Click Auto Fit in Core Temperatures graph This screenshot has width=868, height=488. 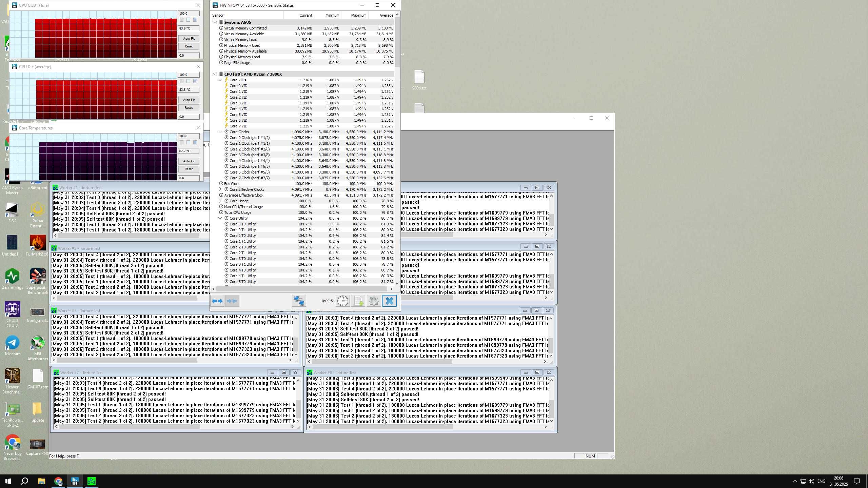pos(189,161)
